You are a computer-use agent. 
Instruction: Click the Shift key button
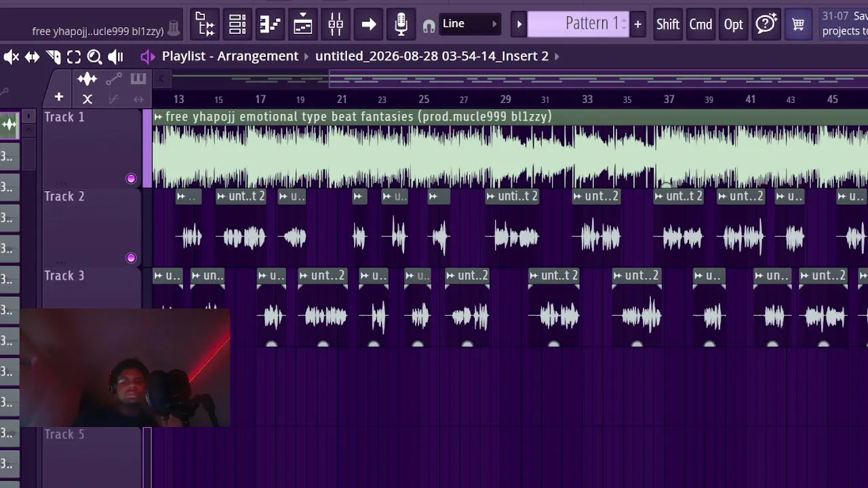pos(667,24)
